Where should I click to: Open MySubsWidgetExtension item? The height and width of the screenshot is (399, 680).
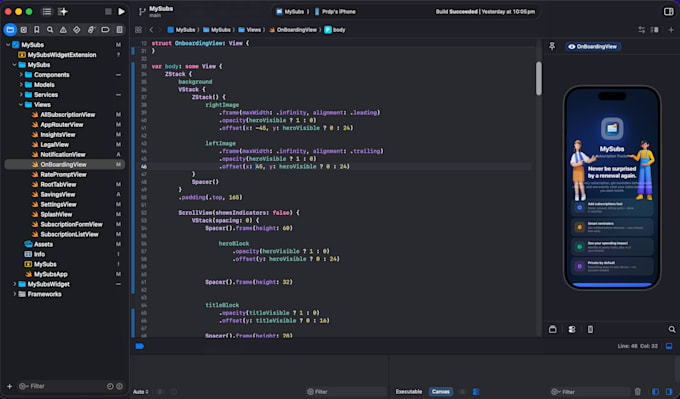pos(62,55)
